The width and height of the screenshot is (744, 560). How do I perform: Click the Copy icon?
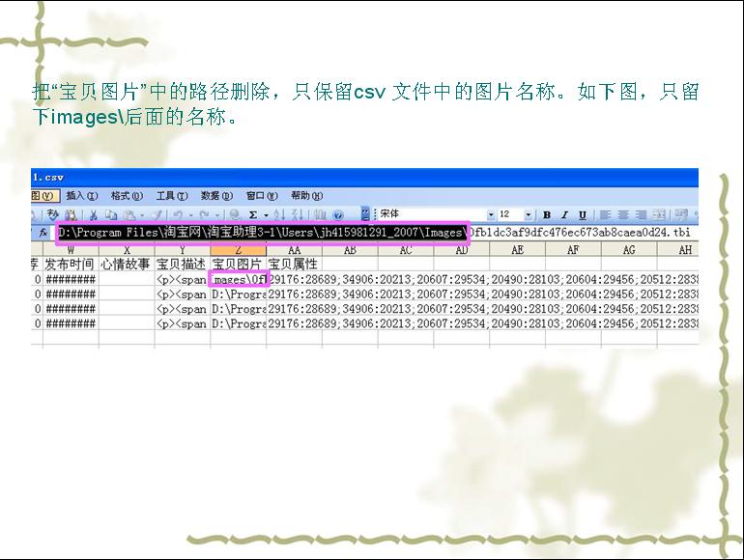(111, 214)
